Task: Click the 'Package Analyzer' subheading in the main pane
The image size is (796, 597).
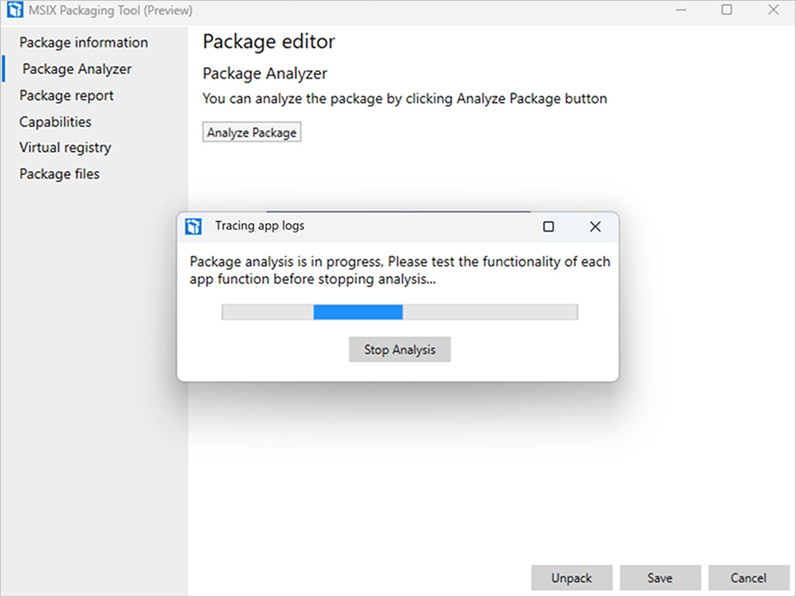Action: [265, 74]
